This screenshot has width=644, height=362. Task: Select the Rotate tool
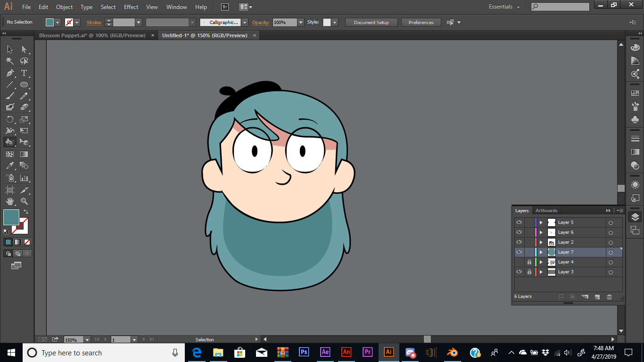pyautogui.click(x=10, y=118)
